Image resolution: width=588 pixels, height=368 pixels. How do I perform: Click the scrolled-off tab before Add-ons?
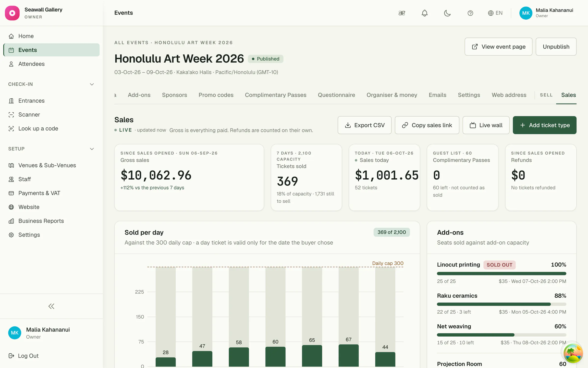tap(115, 95)
